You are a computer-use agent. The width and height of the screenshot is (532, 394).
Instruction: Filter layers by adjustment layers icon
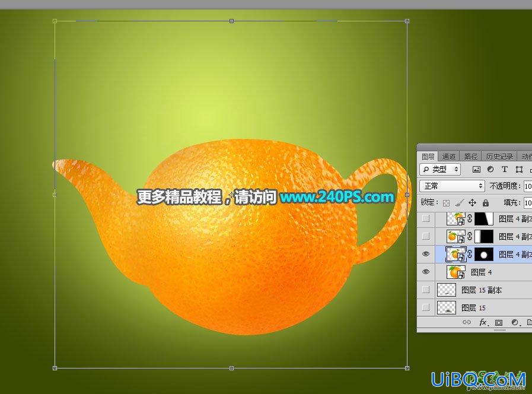pyautogui.click(x=490, y=169)
